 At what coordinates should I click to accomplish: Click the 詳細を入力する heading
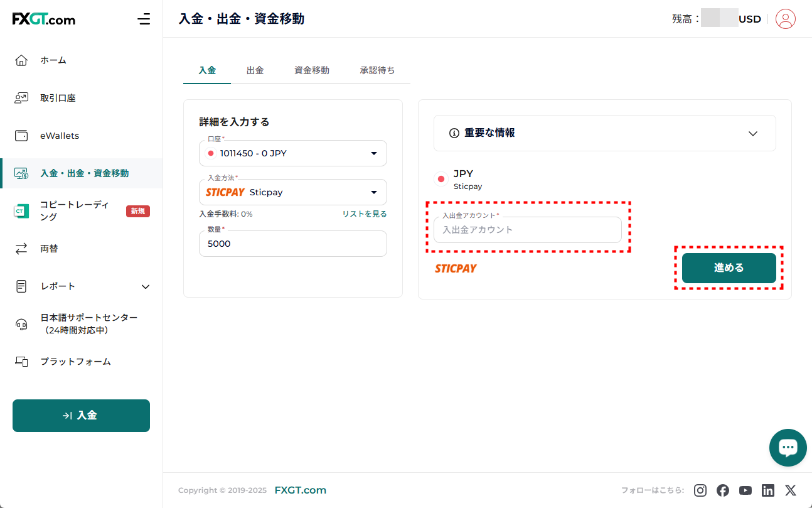[234, 122]
